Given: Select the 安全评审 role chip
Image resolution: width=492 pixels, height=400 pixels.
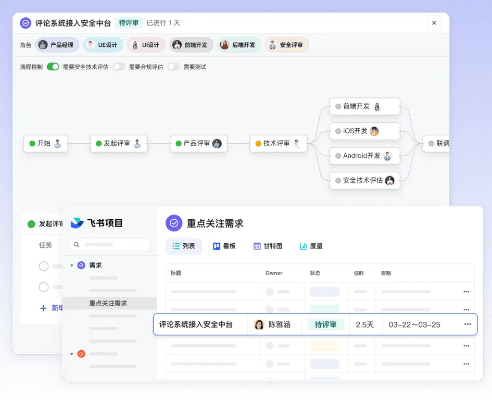Looking at the screenshot, I should click(x=287, y=45).
